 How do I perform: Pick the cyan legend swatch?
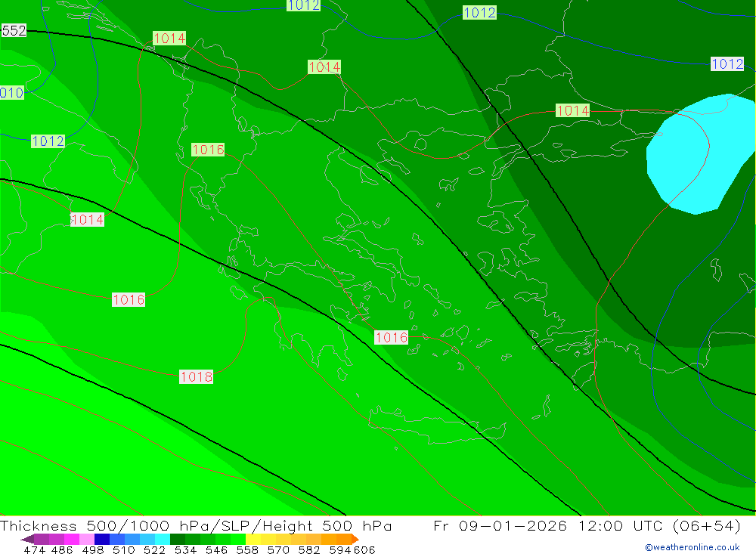(x=162, y=539)
